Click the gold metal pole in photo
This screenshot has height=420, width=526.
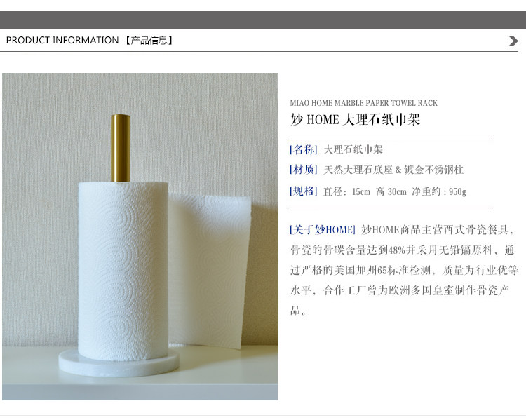coord(121,148)
